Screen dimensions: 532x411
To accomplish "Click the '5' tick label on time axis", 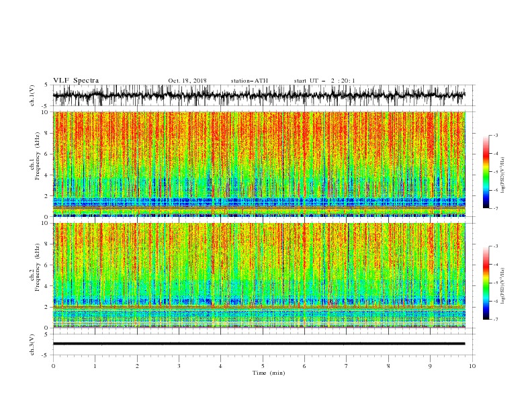I will (263, 366).
